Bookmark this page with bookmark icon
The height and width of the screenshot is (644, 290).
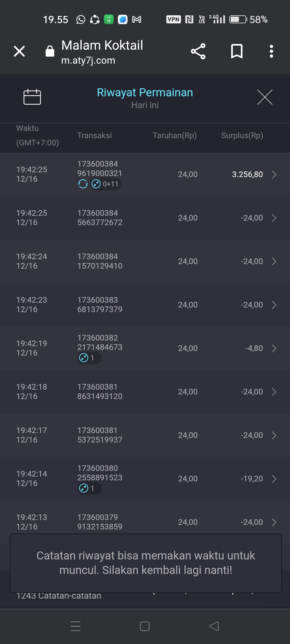point(237,51)
